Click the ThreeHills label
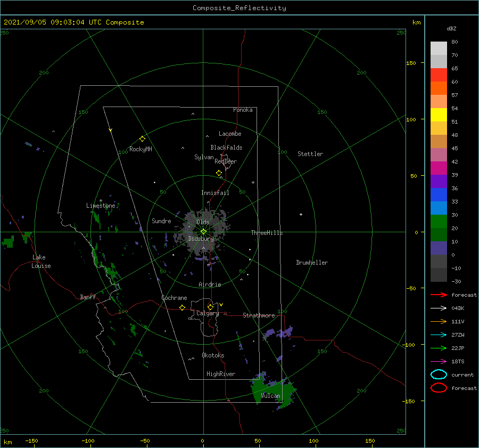This screenshot has height=448, width=479. pyautogui.click(x=267, y=233)
